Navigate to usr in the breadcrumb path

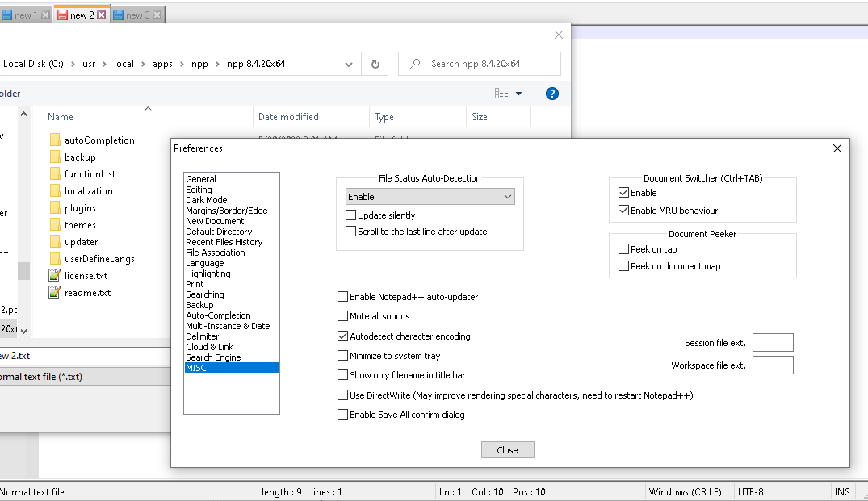pyautogui.click(x=89, y=63)
